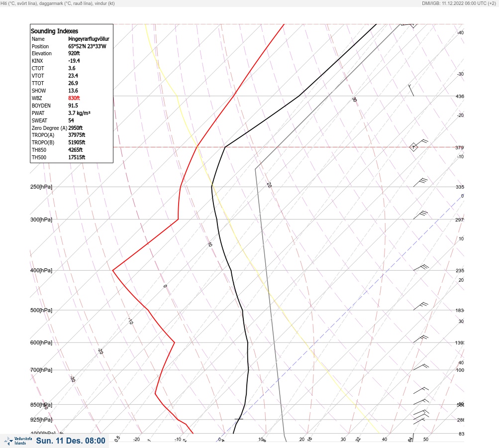Viewport: 499px width, 448px height.
Task: Select TTOT value '26.9'
Action: (x=73, y=83)
